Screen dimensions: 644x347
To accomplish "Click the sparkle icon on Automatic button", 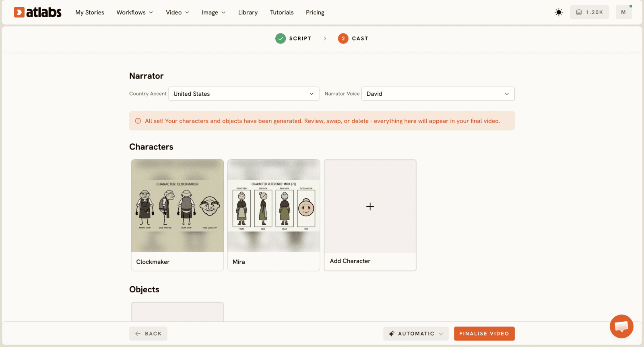I will point(392,334).
